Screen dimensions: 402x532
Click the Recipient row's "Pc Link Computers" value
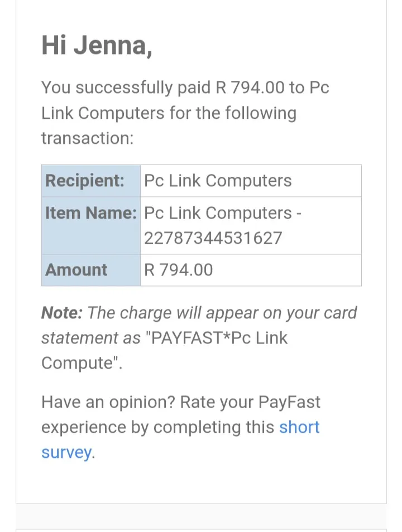pyautogui.click(x=218, y=181)
